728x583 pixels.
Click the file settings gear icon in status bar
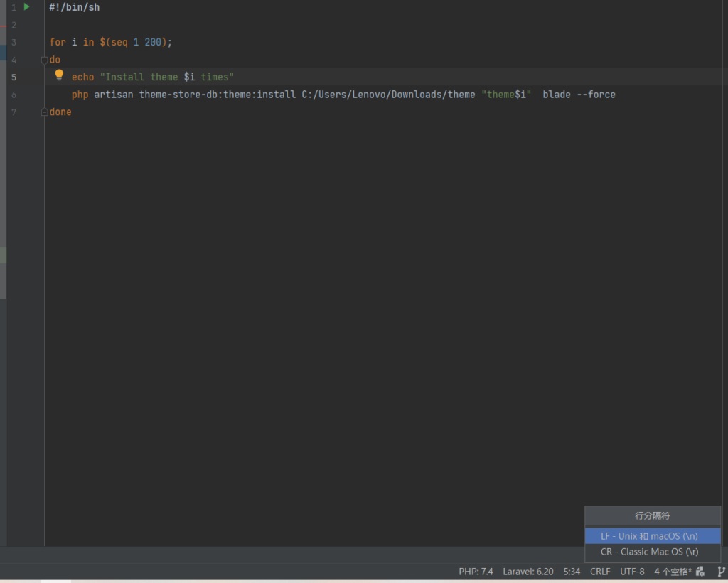[x=700, y=572]
